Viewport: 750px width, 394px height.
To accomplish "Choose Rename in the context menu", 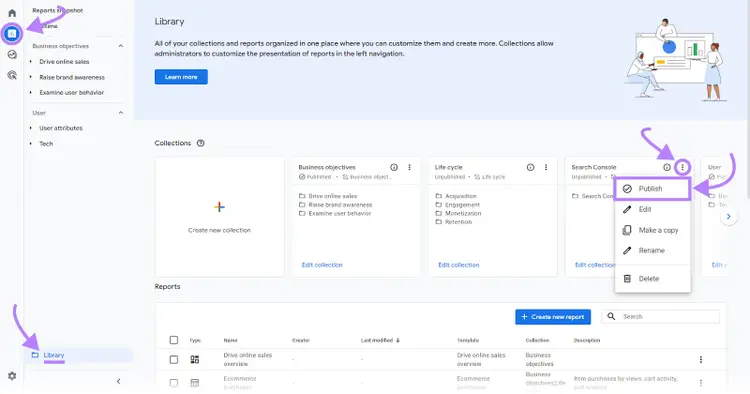I will (x=652, y=251).
